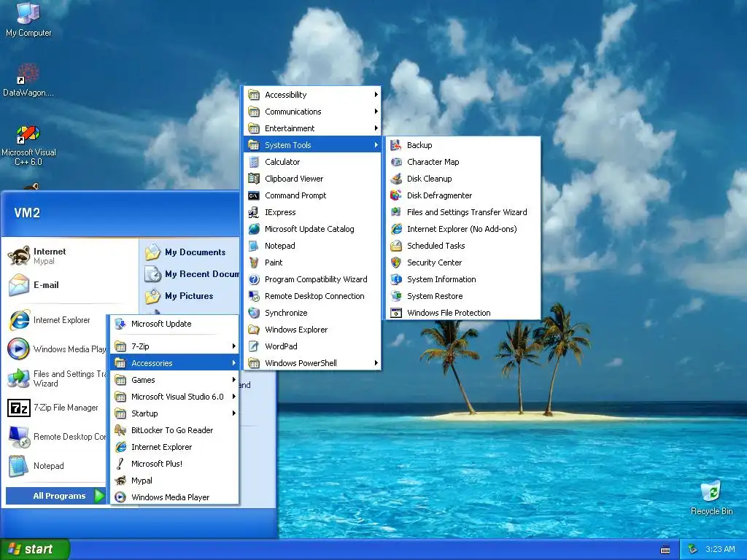747x560 pixels.
Task: Click the All Programs button
Action: pyautogui.click(x=55, y=496)
